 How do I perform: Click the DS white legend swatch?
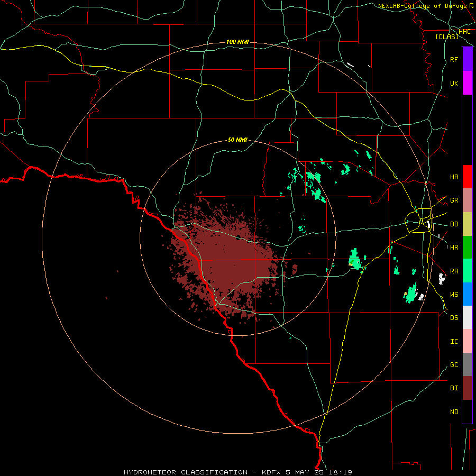(x=467, y=317)
